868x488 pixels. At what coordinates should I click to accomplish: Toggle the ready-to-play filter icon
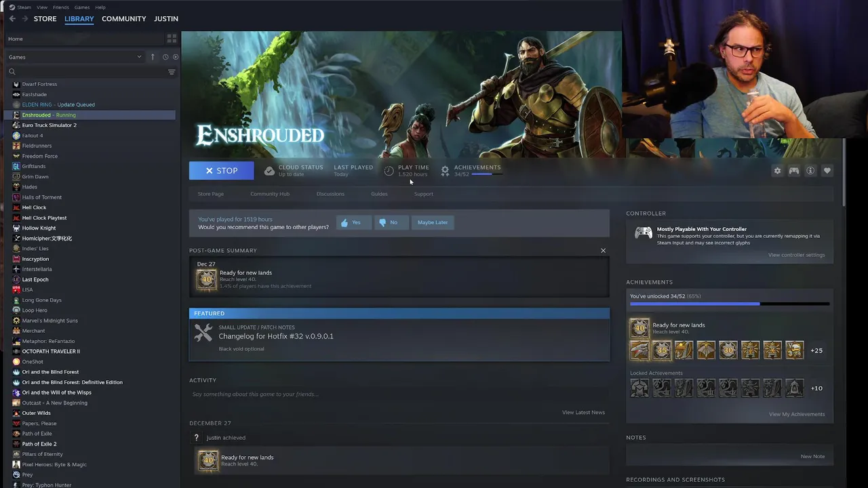[176, 57]
